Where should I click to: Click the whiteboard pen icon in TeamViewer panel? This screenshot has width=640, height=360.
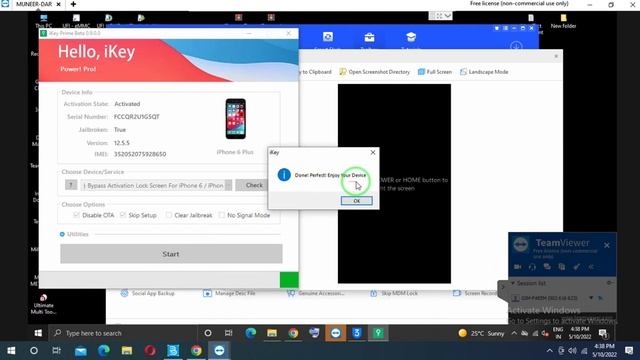[576, 267]
